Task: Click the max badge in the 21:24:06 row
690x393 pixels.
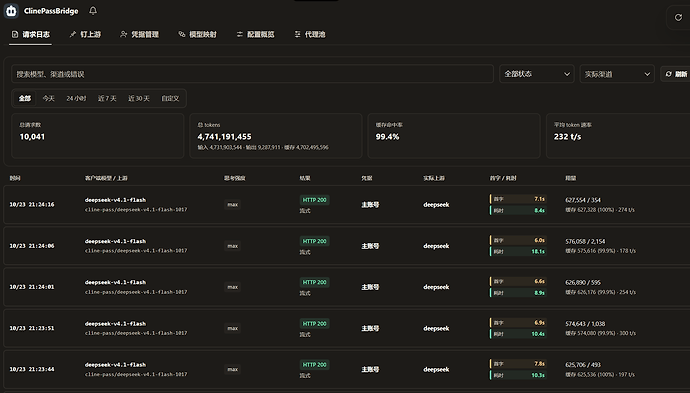Action: tap(232, 246)
